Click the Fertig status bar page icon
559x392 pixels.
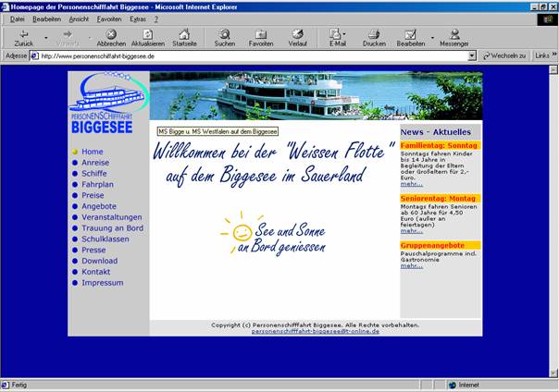[x=5, y=386]
